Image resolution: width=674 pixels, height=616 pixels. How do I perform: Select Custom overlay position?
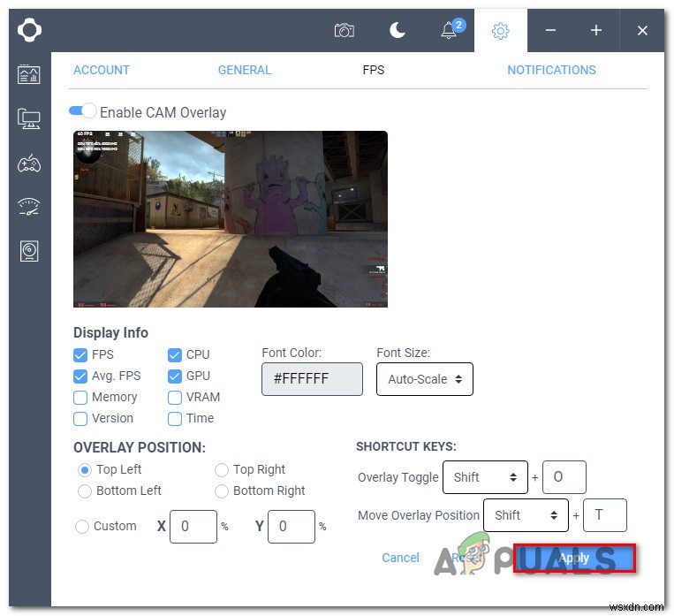(82, 526)
